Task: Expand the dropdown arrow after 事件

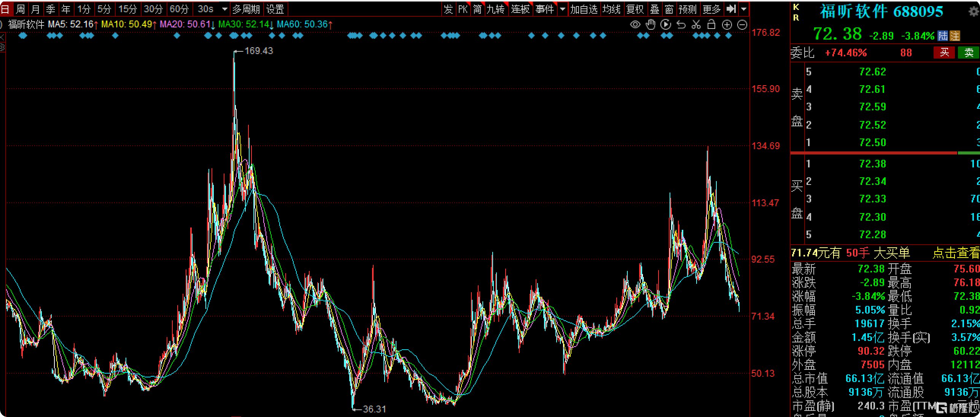Action: tap(562, 9)
